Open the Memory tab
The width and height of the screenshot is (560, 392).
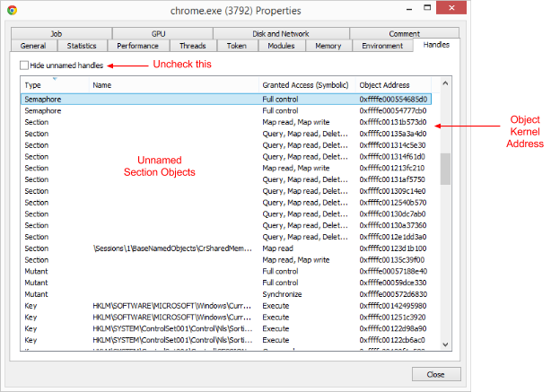click(x=328, y=46)
